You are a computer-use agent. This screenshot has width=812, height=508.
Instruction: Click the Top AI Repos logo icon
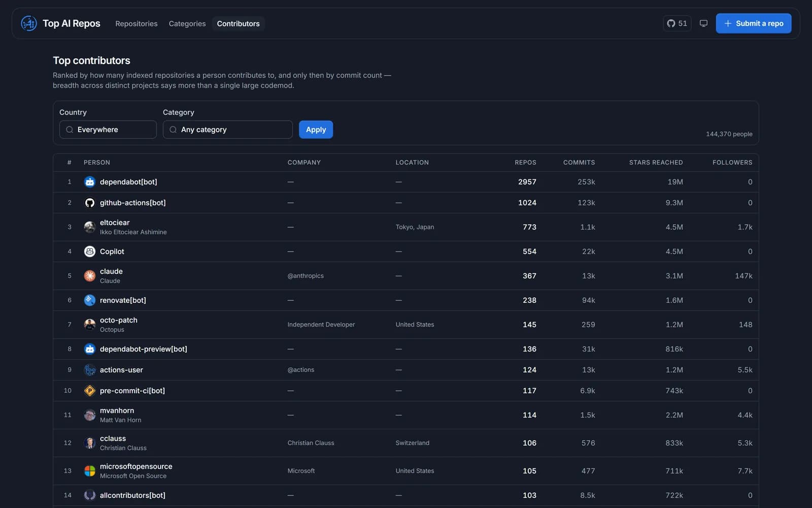[x=29, y=23]
